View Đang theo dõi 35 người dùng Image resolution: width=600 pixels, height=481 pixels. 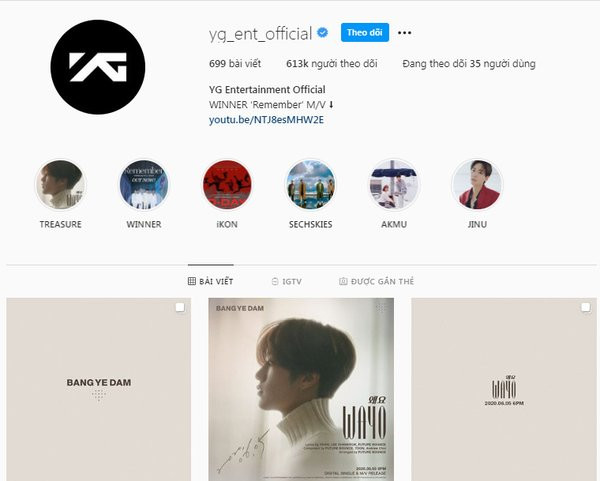point(469,64)
